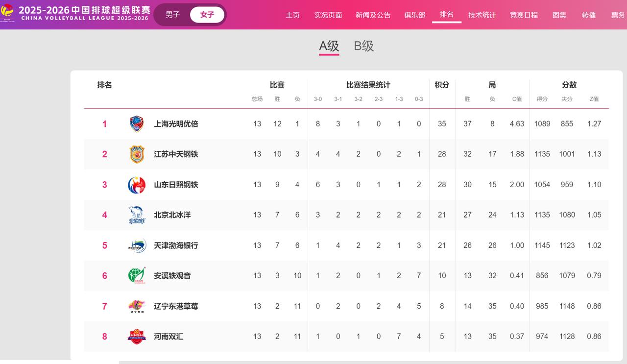Select the A级 tab
Image resolution: width=627 pixels, height=364 pixels.
[x=329, y=46]
